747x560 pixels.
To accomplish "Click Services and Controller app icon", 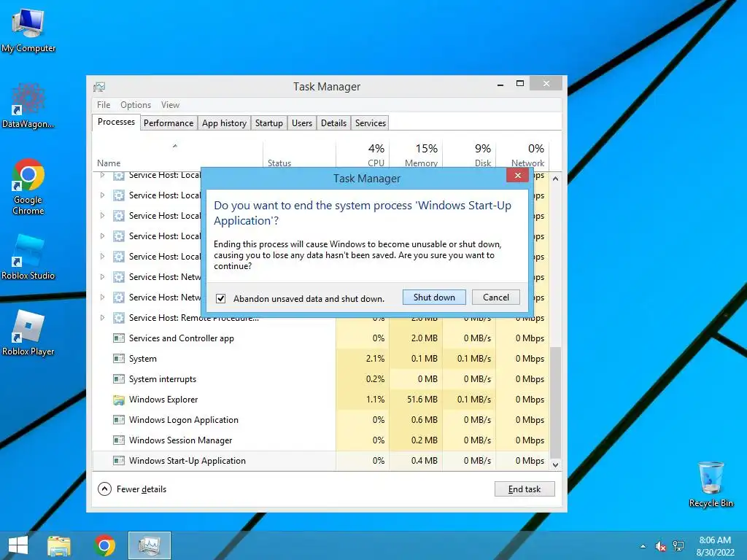I will (119, 338).
